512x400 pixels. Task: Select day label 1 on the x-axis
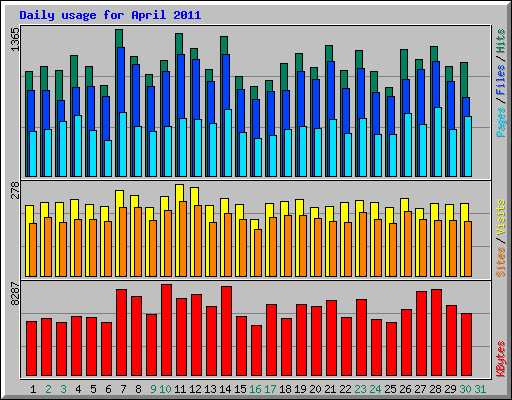(x=33, y=389)
